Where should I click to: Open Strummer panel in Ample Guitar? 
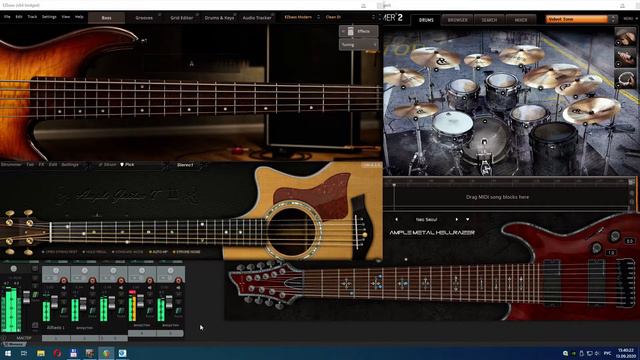click(11, 164)
